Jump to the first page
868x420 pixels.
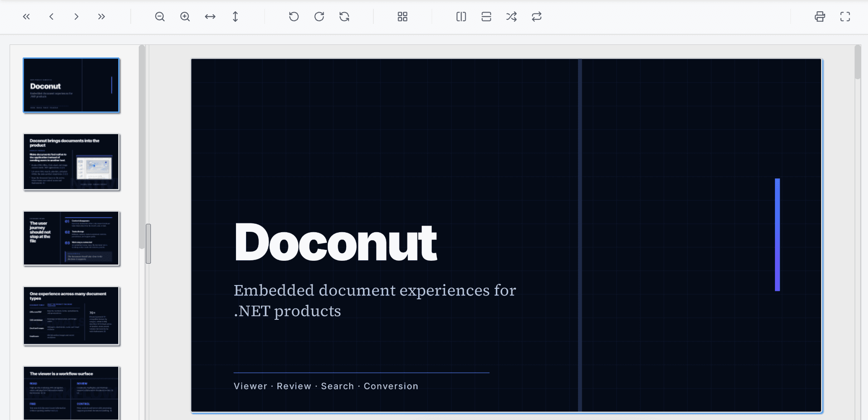pos(26,17)
